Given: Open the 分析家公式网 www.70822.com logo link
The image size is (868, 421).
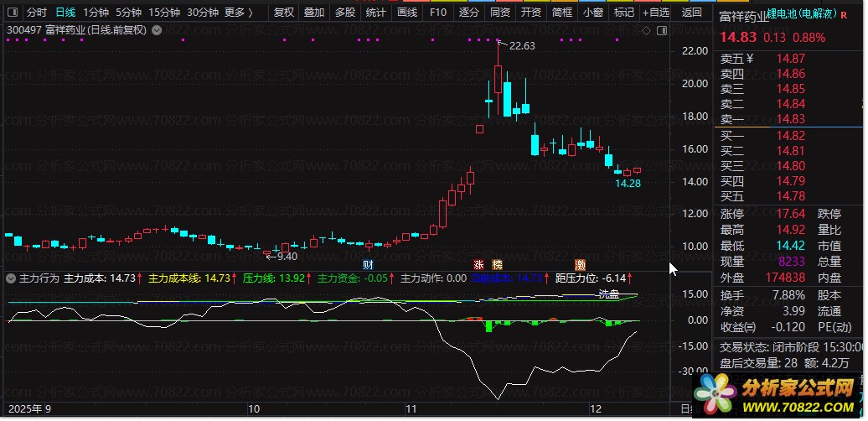Looking at the screenshot, I should 775,395.
